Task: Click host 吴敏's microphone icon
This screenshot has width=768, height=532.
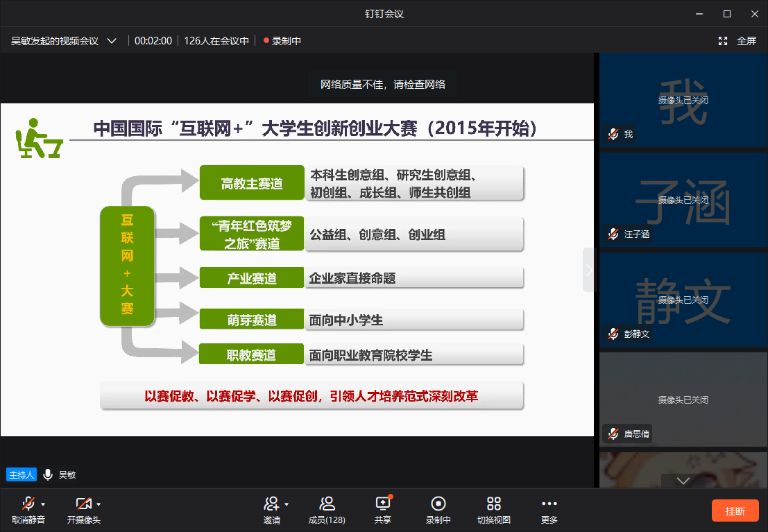Action: (x=48, y=474)
